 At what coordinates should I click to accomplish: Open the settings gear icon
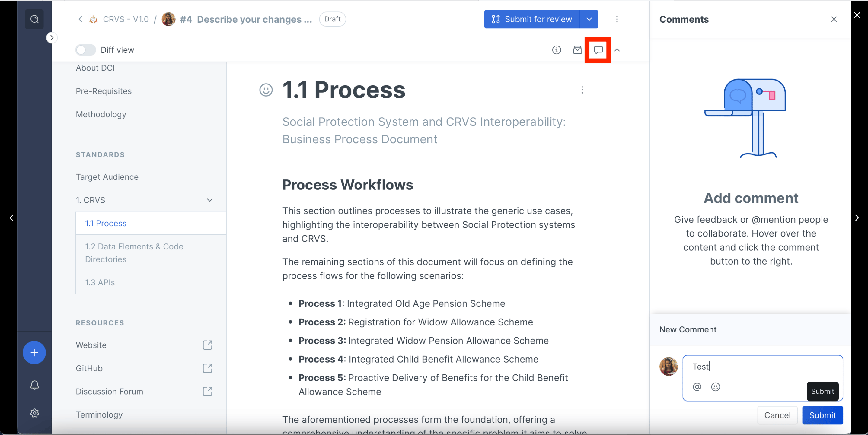pos(34,413)
